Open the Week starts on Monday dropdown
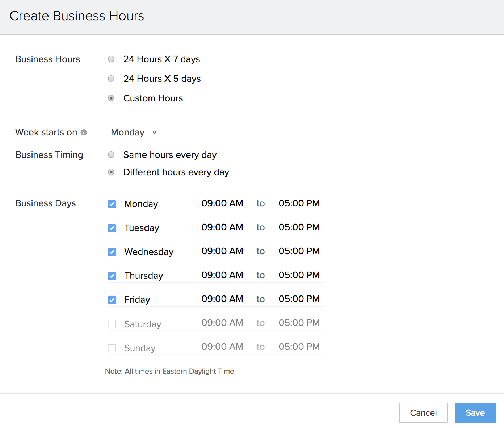The image size is (504, 428). (x=134, y=133)
